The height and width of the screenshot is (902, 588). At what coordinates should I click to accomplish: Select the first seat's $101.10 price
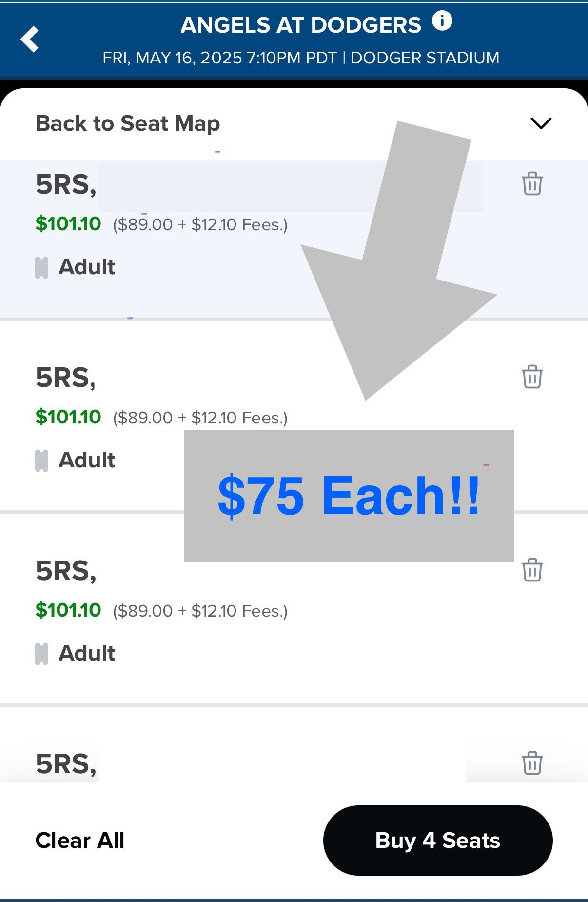tap(68, 224)
